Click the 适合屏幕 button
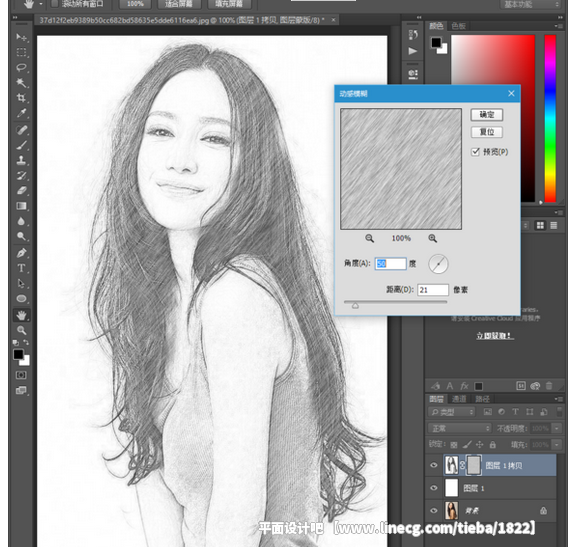The image size is (576, 547). [179, 4]
